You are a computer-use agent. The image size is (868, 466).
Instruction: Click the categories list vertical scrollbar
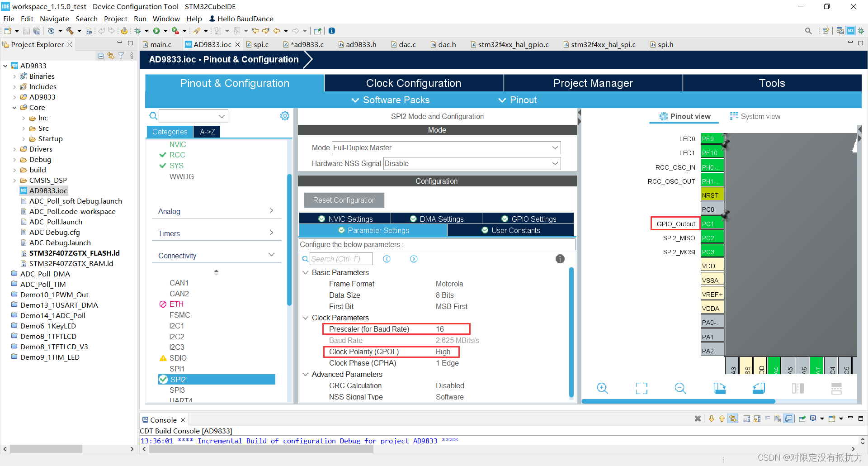(289, 240)
